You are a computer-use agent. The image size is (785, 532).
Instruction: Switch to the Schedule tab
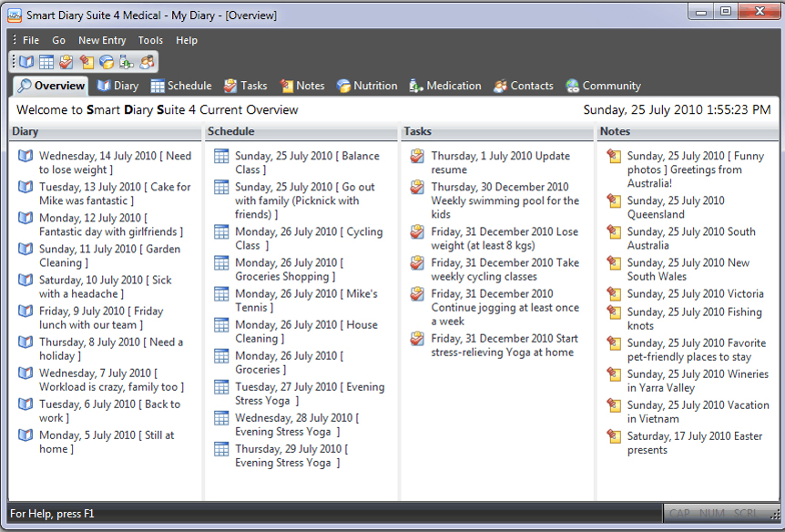tap(180, 86)
